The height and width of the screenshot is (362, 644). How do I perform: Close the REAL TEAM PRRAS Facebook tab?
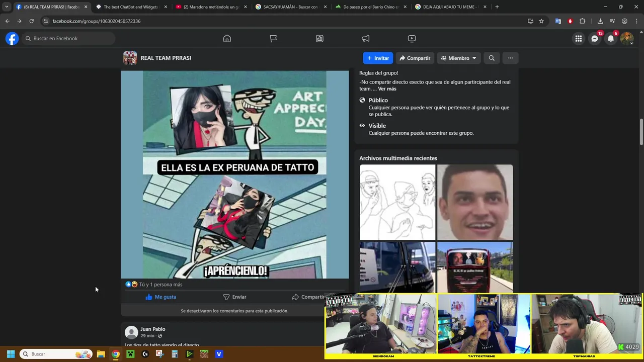[x=86, y=7]
